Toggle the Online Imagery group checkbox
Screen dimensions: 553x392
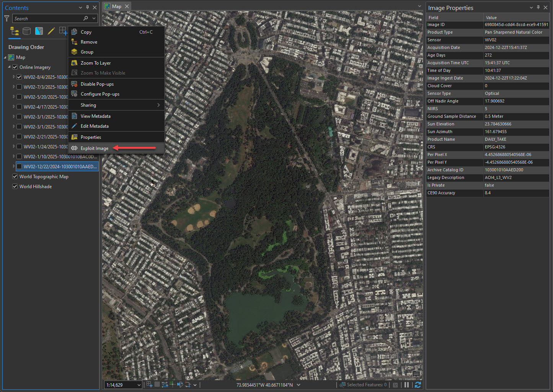tap(15, 67)
